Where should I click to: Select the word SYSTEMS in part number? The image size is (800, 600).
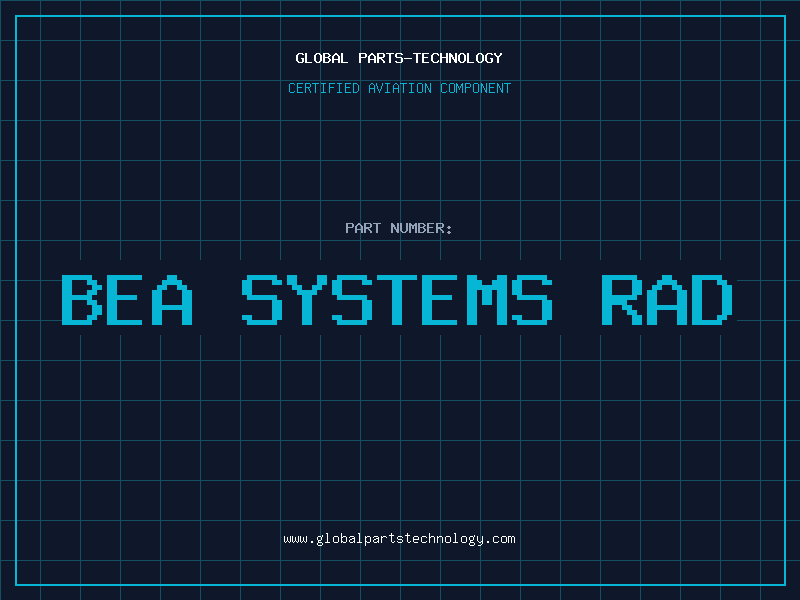397,299
